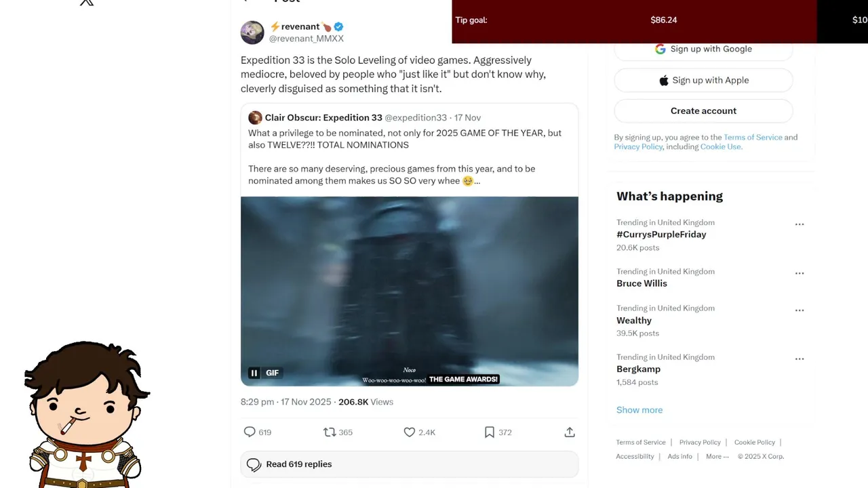Bookmark the post with the bookmark icon
Viewport: 868px width, 488px height.
click(489, 432)
